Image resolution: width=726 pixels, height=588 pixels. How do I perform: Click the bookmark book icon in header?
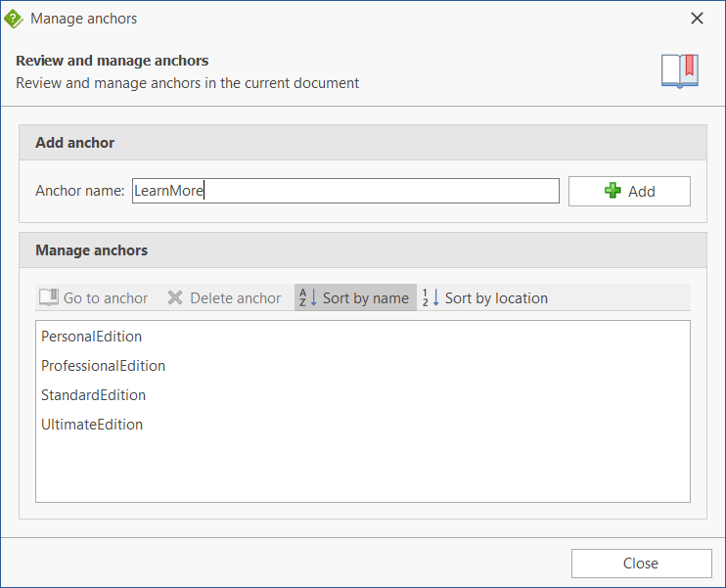coord(680,71)
